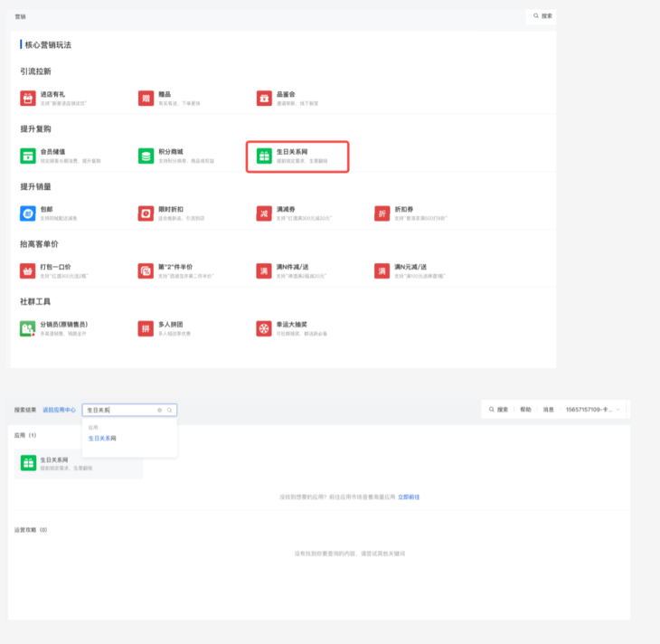Image resolution: width=660 pixels, height=644 pixels.
Task: Select the 满减券 coupon icon
Action: click(x=264, y=213)
